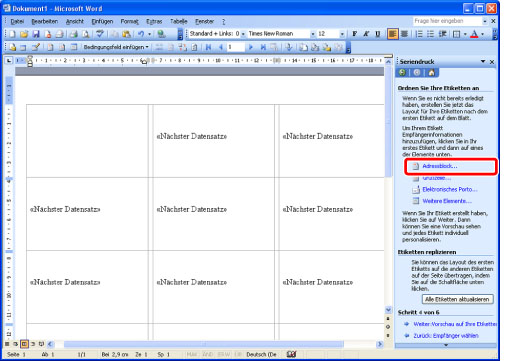The width and height of the screenshot is (508, 361).
Task: Click the Print Preview magnifier icon
Action: click(x=86, y=34)
